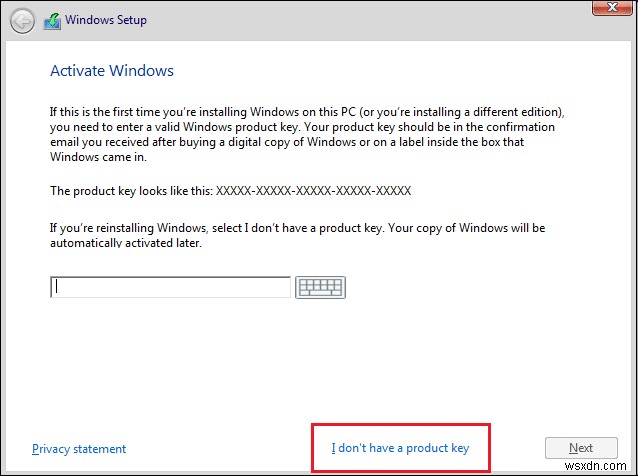Open the on-screen keyboard
638x476 pixels.
(320, 287)
